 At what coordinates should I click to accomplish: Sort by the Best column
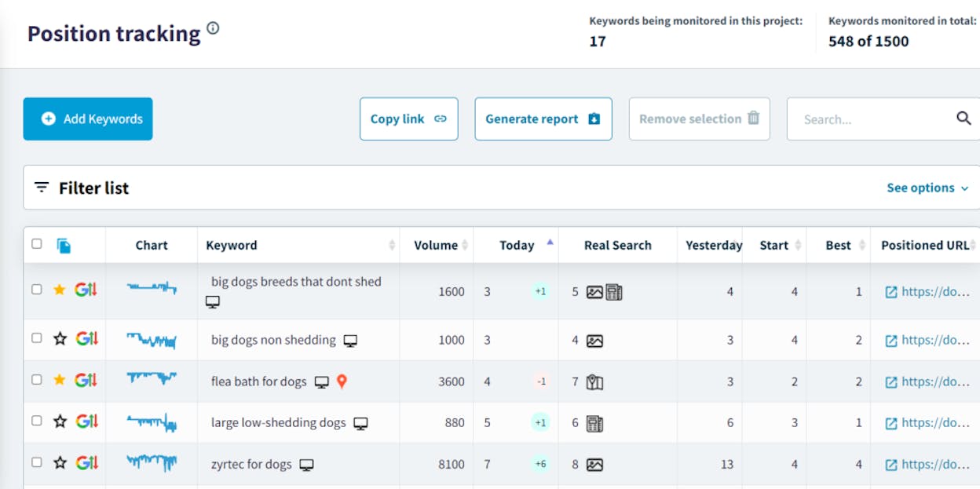click(x=838, y=245)
